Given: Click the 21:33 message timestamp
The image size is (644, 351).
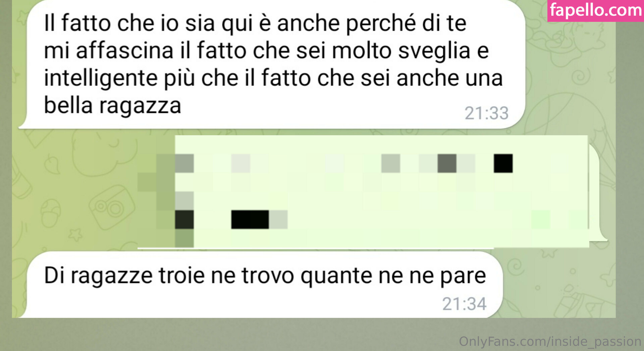Looking at the screenshot, I should [486, 113].
